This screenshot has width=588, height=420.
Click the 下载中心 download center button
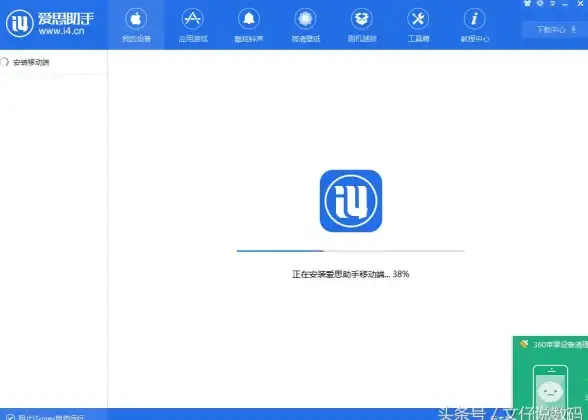pyautogui.click(x=555, y=30)
